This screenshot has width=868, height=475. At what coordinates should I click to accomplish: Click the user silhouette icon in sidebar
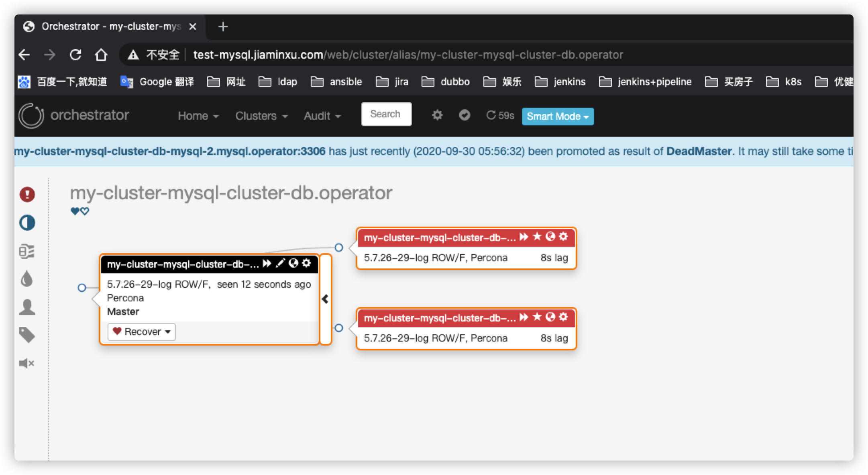tap(27, 307)
